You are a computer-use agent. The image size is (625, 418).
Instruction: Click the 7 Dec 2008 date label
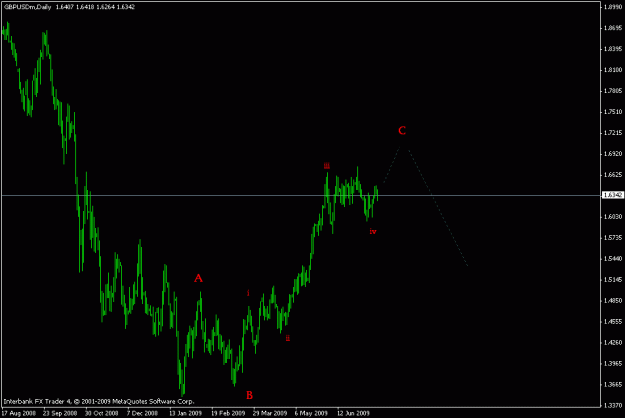click(142, 413)
